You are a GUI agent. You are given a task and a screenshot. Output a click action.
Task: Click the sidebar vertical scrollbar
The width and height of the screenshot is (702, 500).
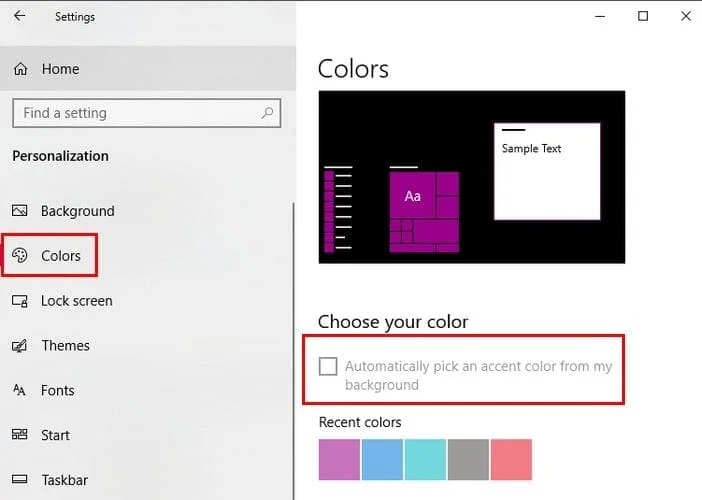[294, 350]
